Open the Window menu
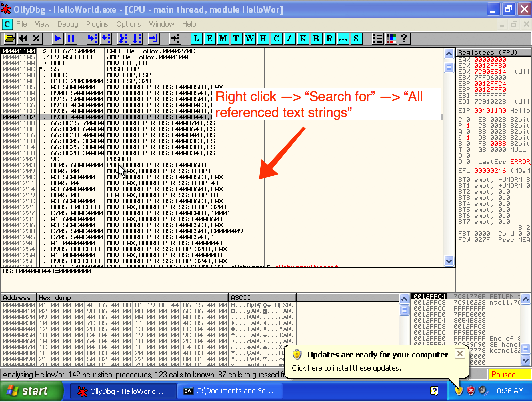This screenshot has height=402, width=532. (162, 24)
